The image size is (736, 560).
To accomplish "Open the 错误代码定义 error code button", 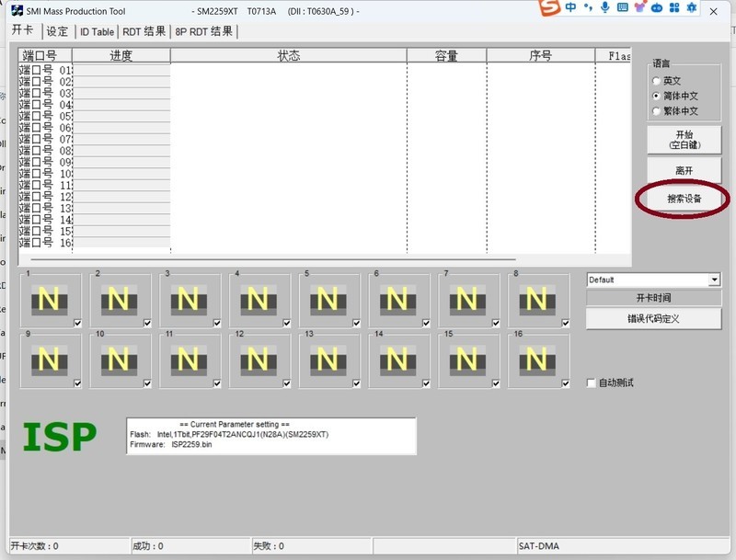I will 653,319.
